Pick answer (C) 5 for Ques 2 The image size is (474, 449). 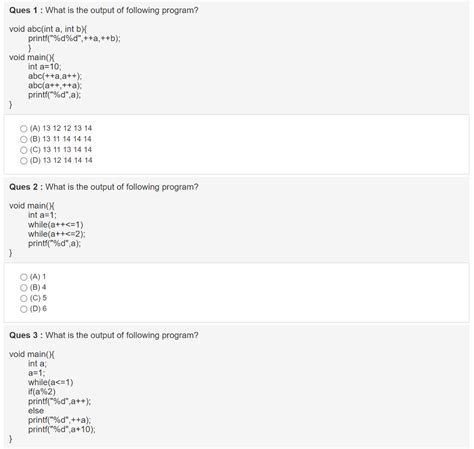[x=24, y=298]
